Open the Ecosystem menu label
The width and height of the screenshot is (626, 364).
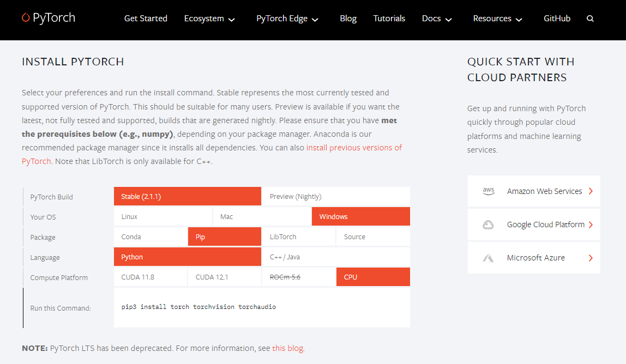click(x=204, y=19)
